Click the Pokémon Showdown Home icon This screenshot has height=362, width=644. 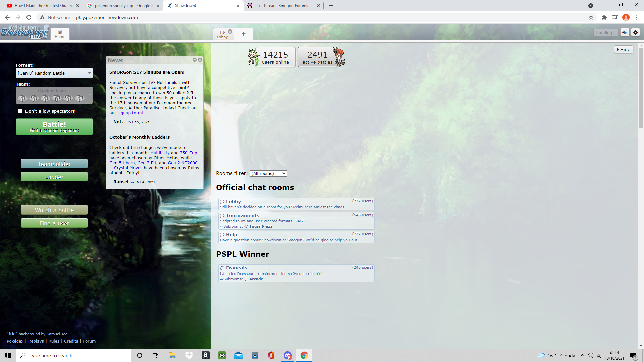click(x=60, y=34)
